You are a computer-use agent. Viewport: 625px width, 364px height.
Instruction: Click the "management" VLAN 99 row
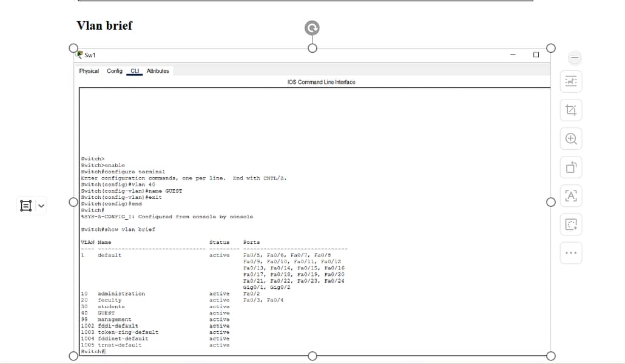tap(155, 319)
